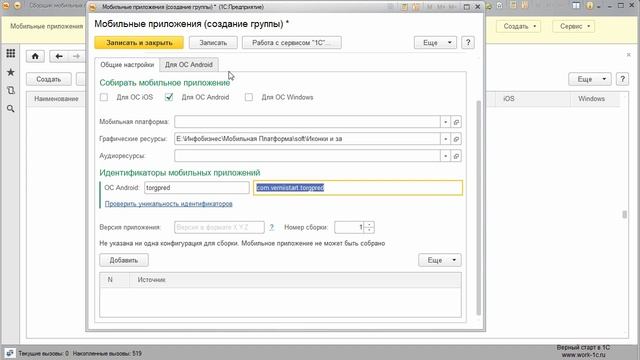Click the main window help question button
The image size is (640, 360).
point(622,79)
